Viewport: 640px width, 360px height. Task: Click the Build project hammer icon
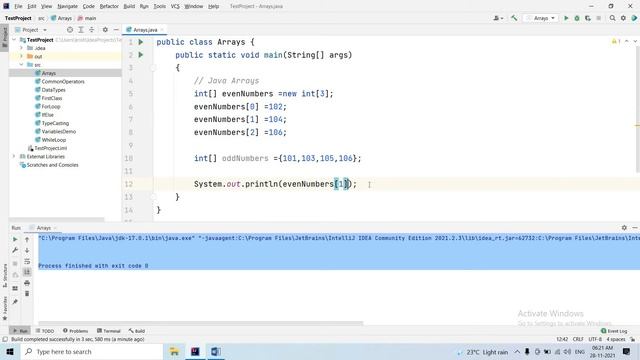pos(514,18)
